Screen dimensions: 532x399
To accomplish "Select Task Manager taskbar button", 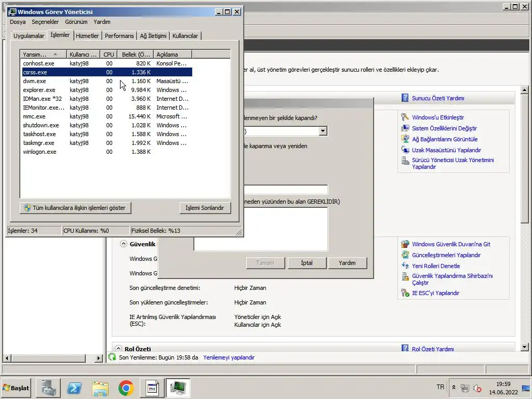I will (x=178, y=388).
